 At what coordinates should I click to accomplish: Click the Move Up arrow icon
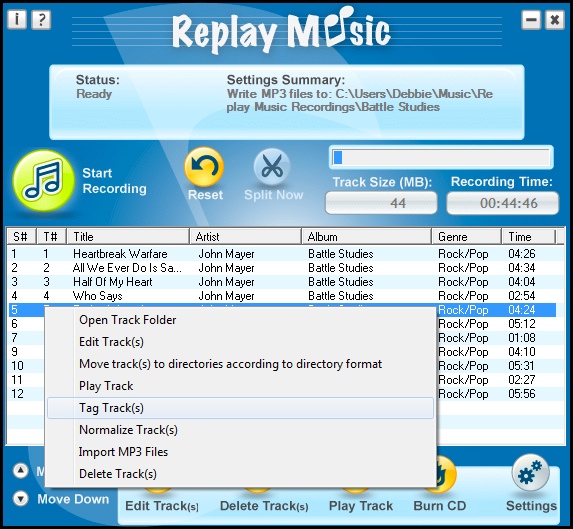(20, 471)
